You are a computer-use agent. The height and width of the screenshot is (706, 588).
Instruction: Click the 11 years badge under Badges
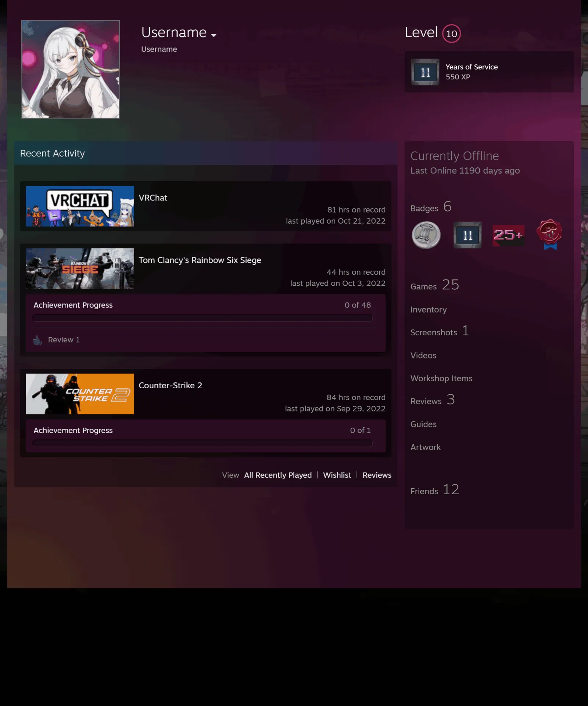point(467,235)
